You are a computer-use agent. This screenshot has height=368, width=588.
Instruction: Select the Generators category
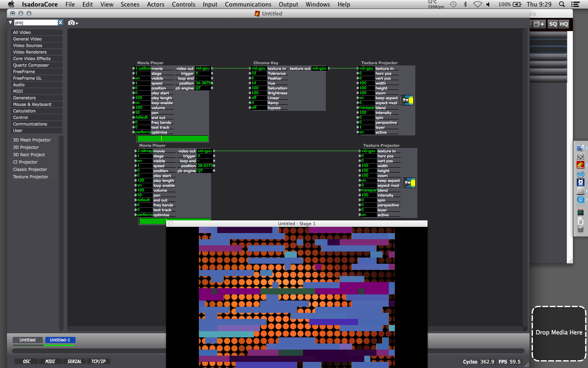tap(37, 98)
